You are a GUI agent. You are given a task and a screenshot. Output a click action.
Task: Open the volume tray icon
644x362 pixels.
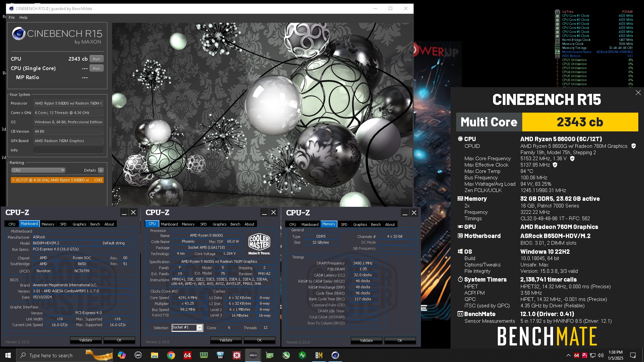point(601,355)
